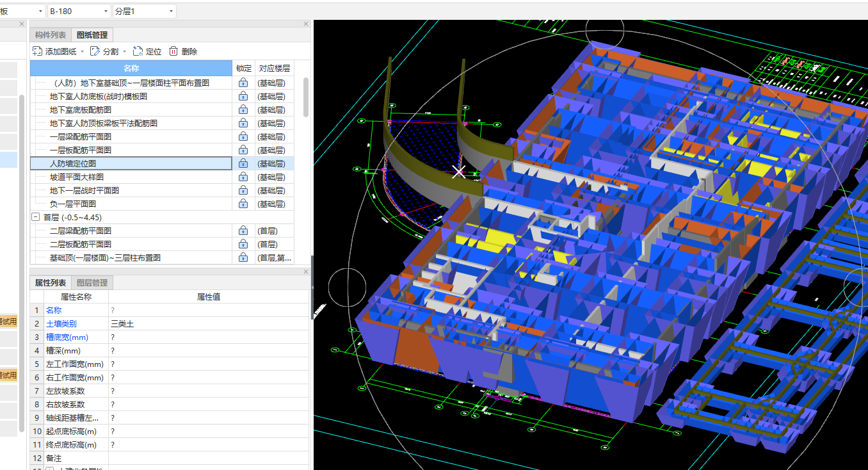Click the 添加图纸 (add drawing) icon

click(38, 51)
